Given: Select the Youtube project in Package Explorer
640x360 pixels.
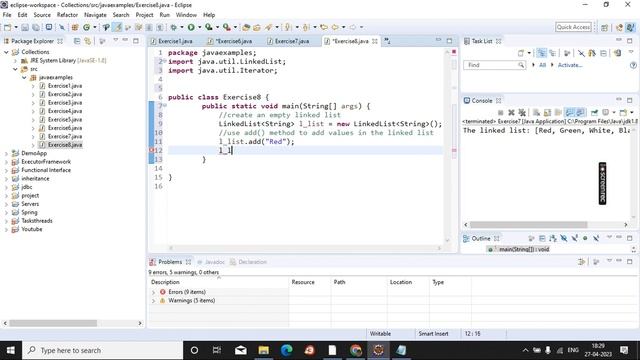Looking at the screenshot, I should 32,229.
